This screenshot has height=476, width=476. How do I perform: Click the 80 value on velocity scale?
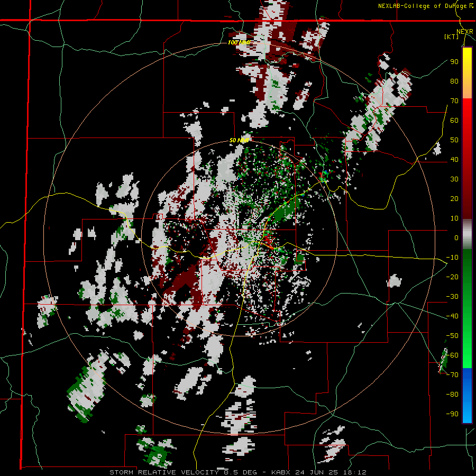[454, 81]
